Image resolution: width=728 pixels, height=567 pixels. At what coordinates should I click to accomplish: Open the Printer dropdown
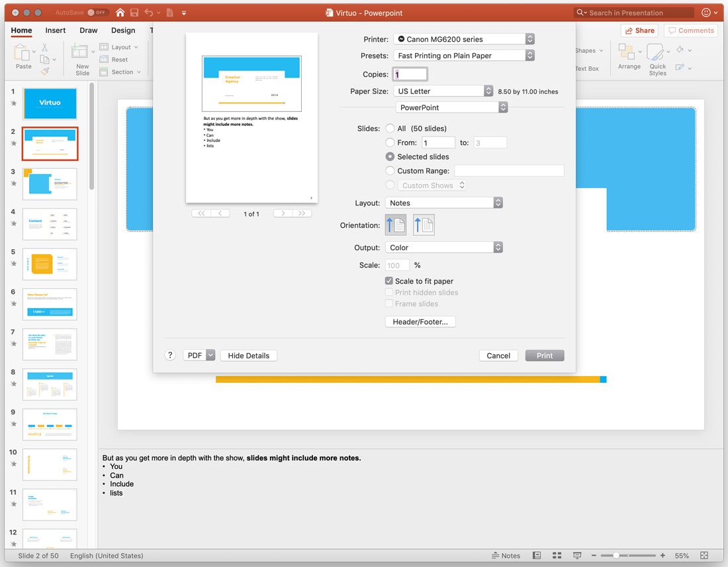coord(463,40)
